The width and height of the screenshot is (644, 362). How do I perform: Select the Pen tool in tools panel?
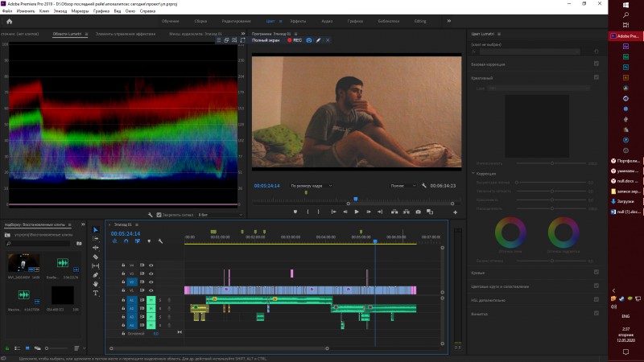pos(96,275)
